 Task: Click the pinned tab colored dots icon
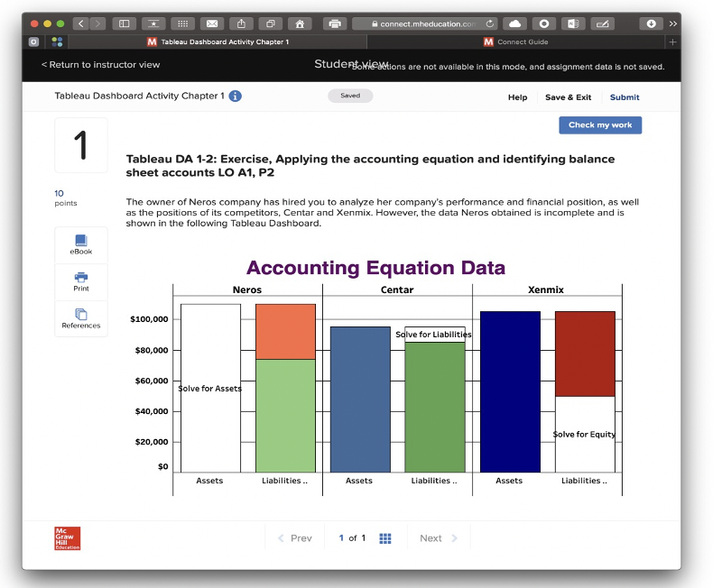click(57, 41)
